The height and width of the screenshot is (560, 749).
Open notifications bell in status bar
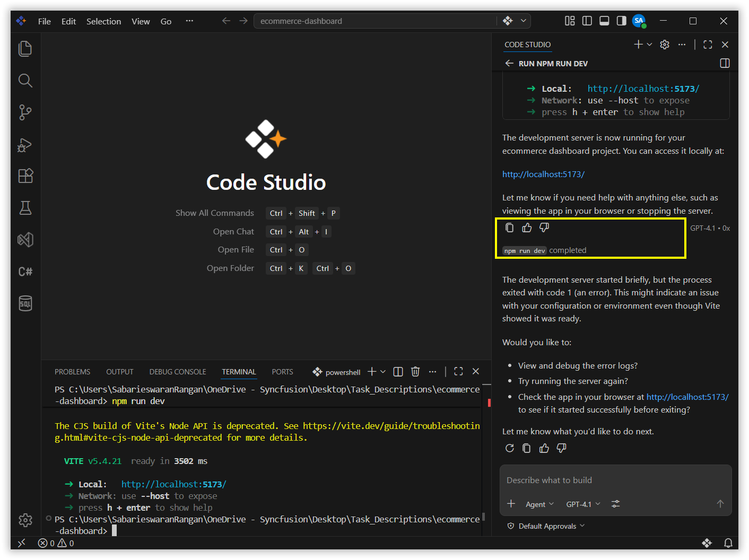728,543
